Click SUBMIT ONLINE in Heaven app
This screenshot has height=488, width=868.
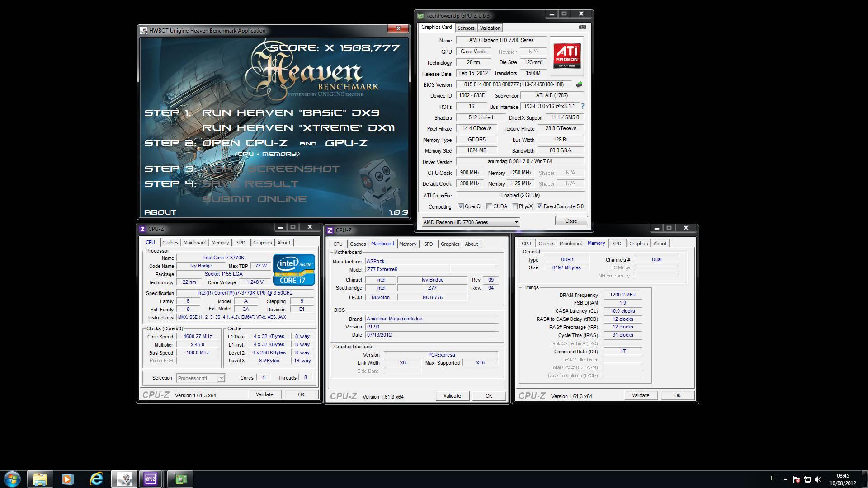click(255, 199)
